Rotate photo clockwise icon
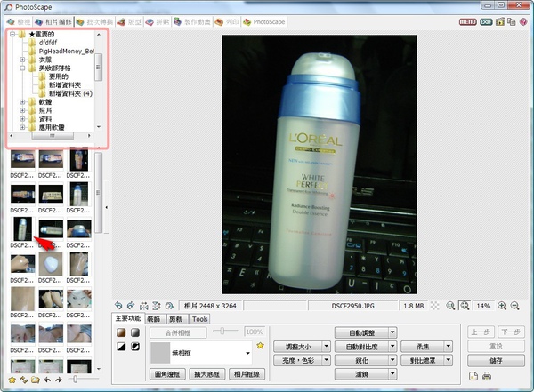This screenshot has height=392, width=534. pyautogui.click(x=131, y=306)
